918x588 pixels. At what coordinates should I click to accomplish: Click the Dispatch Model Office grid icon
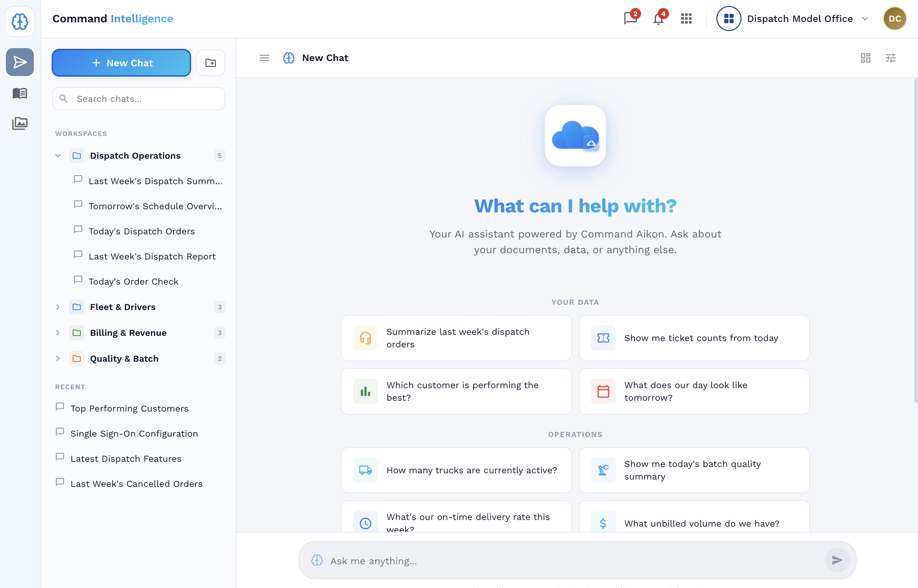(729, 18)
